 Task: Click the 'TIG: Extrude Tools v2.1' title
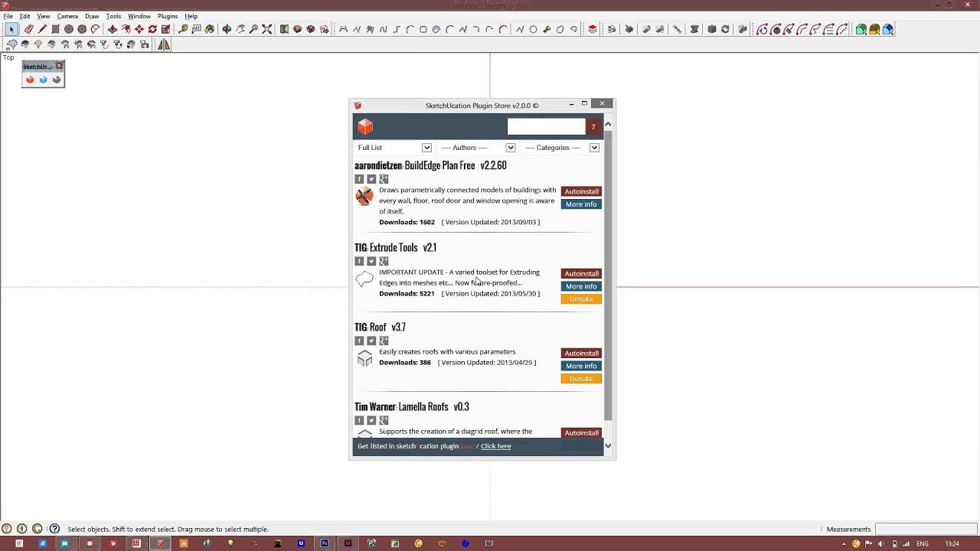[395, 248]
